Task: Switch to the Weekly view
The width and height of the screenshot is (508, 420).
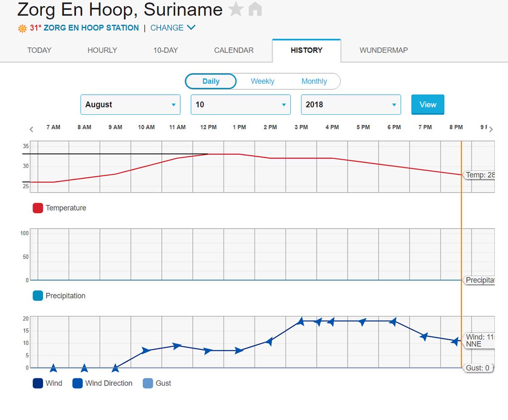Action: pos(262,81)
